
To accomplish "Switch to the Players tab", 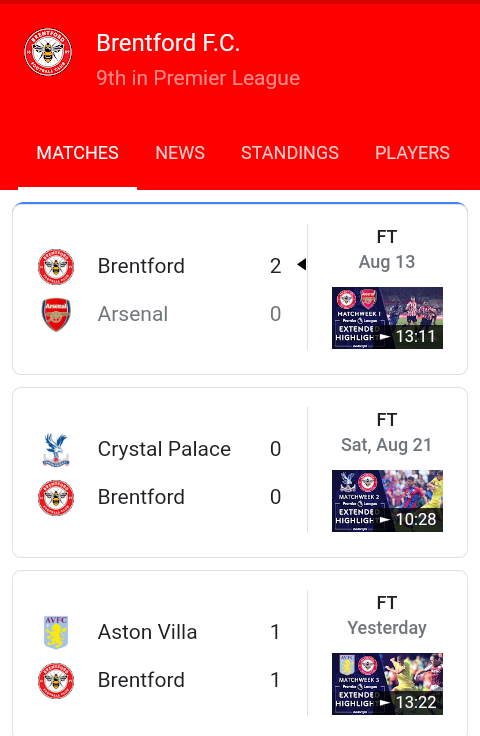I will click(412, 153).
